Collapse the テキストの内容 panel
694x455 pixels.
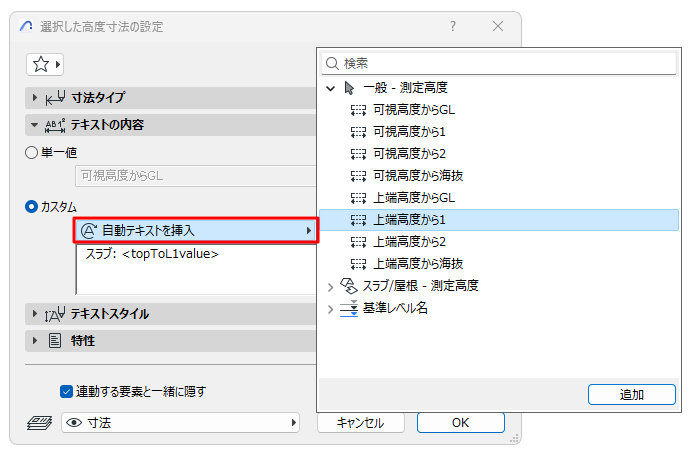pyautogui.click(x=35, y=125)
